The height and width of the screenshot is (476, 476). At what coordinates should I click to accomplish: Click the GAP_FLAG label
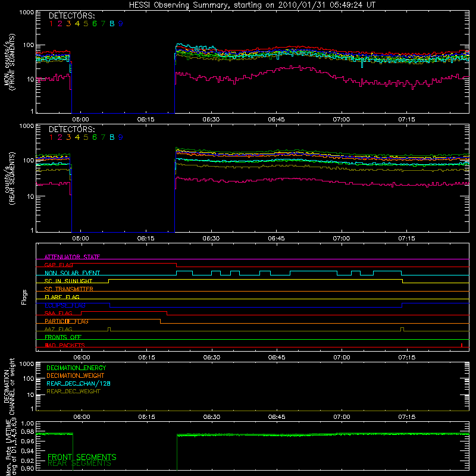(58, 265)
